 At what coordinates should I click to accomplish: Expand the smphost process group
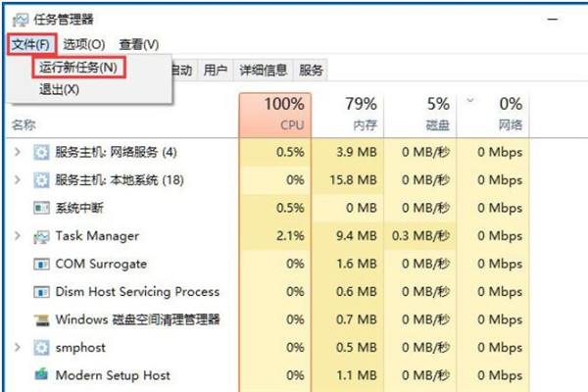tap(17, 348)
